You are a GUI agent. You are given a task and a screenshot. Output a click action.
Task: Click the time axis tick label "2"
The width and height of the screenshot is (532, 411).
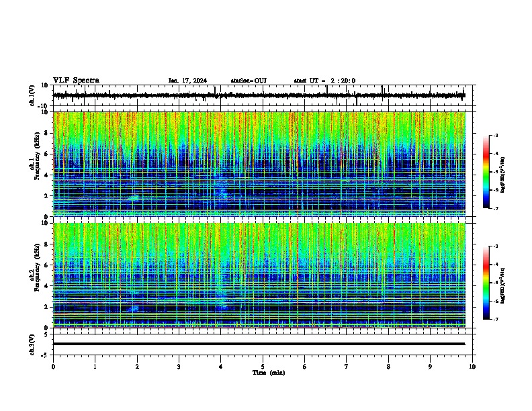click(x=137, y=367)
